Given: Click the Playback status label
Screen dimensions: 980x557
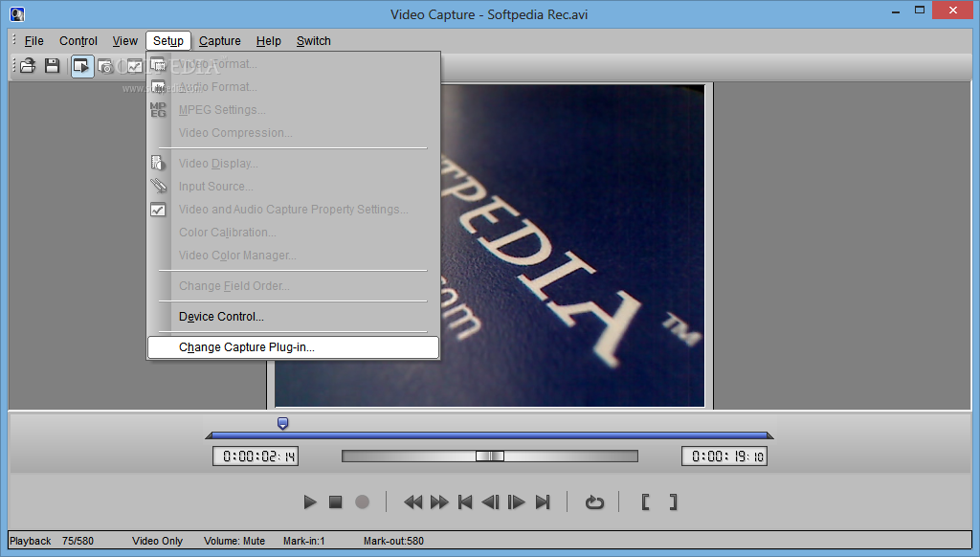Looking at the screenshot, I should click(x=30, y=542).
